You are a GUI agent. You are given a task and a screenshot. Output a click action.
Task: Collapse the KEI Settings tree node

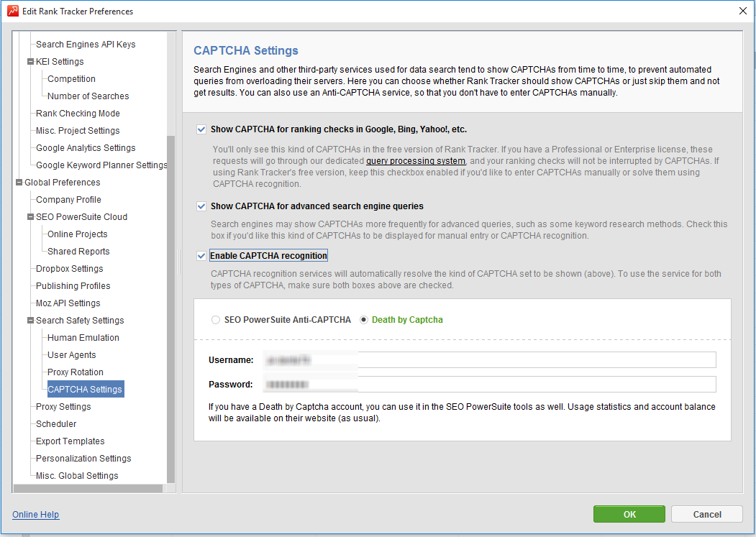[30, 62]
